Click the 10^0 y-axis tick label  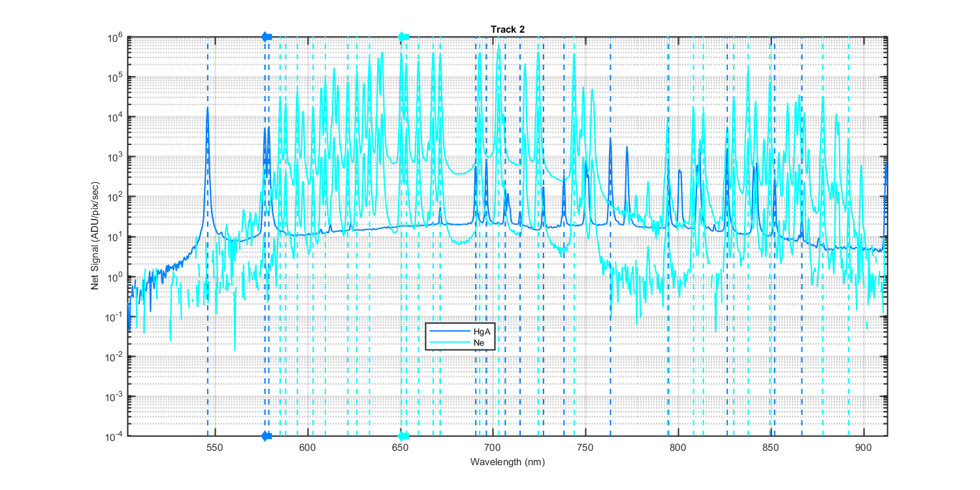[x=116, y=276]
